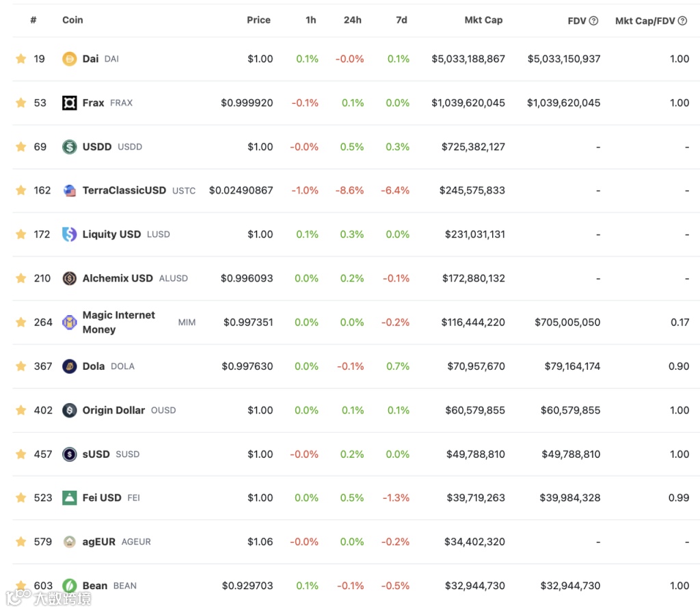Toggle favorite star for Liquity USD

21,234
